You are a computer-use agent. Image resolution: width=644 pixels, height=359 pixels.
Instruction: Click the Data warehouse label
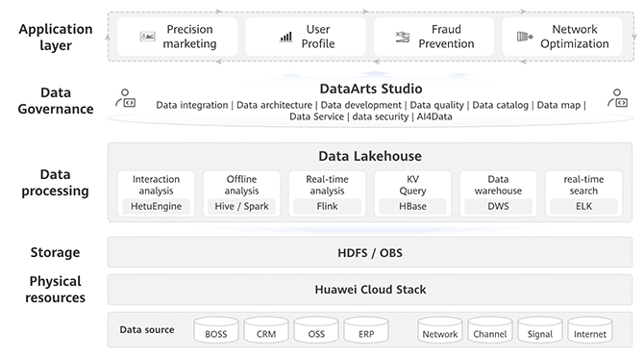[498, 185]
